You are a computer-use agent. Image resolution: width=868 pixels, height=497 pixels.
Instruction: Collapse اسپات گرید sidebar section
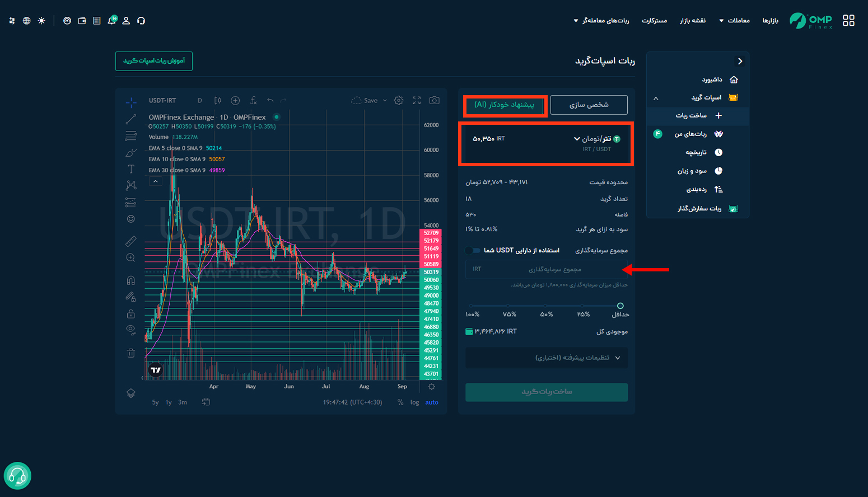pyautogui.click(x=656, y=98)
